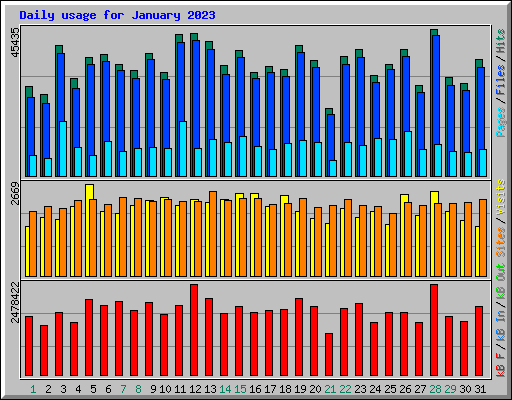The width and height of the screenshot is (512, 400).
Task: Click the cyan "Pages" legend label
Action: point(501,122)
